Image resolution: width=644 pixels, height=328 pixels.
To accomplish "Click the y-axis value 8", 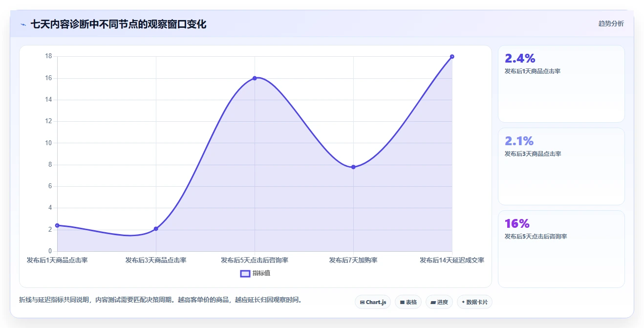I will coord(50,165).
